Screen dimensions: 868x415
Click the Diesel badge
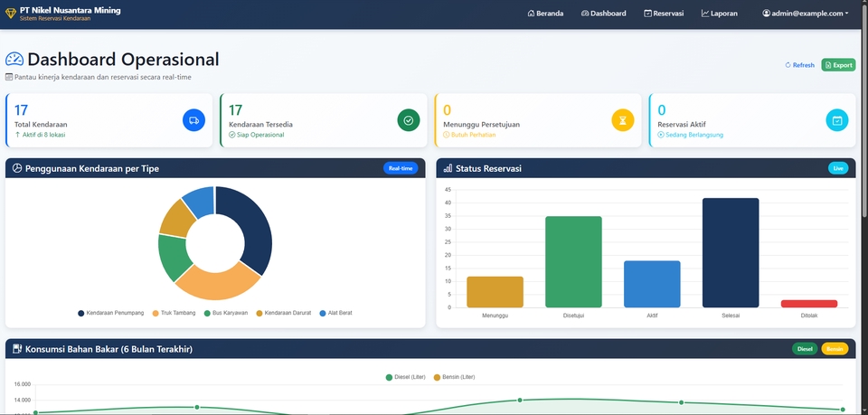point(805,349)
